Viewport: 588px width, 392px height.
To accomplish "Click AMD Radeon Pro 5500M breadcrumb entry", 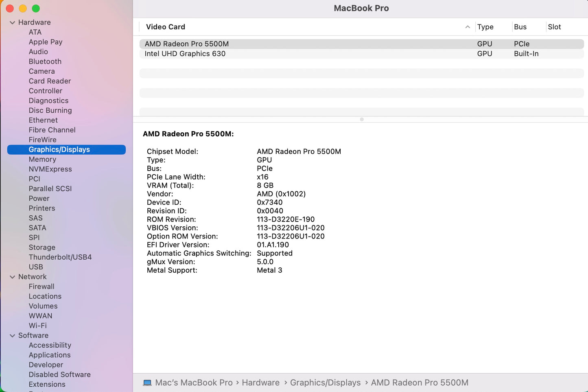I will [420, 383].
